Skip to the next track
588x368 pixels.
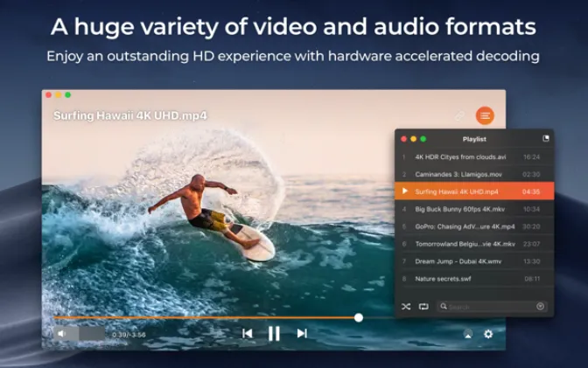click(x=302, y=333)
